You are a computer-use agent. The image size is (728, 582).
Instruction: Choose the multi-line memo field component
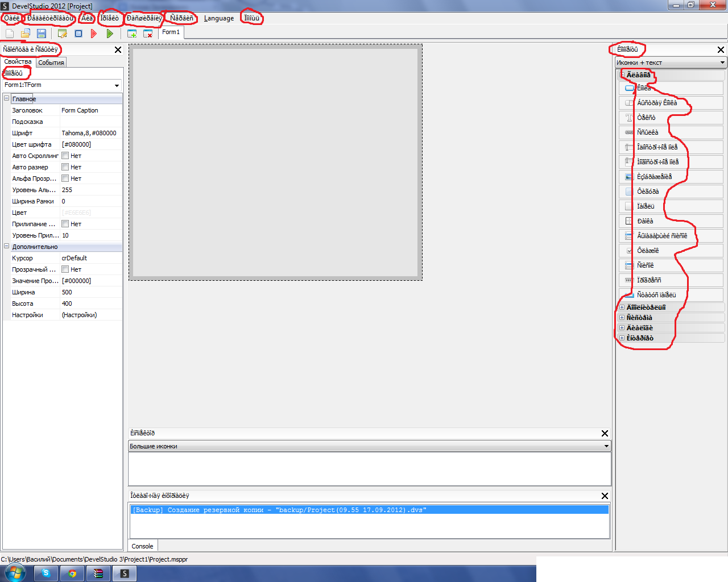(671, 162)
